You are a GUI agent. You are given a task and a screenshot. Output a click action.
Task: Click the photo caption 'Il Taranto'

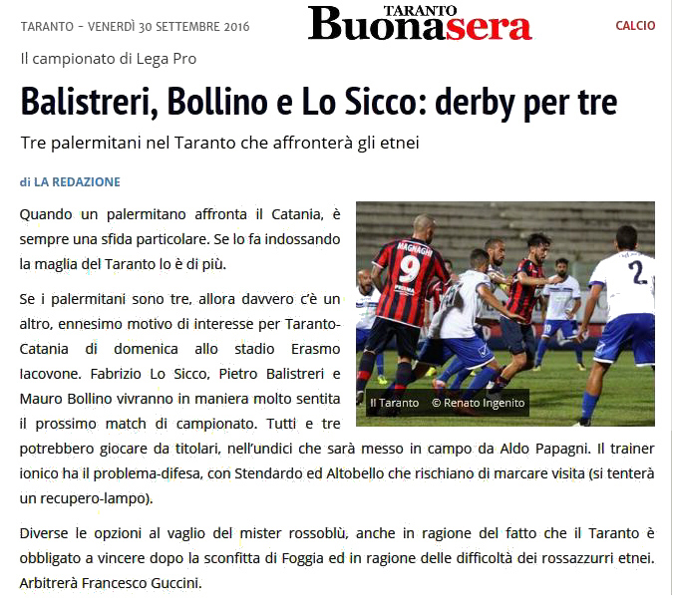click(394, 403)
